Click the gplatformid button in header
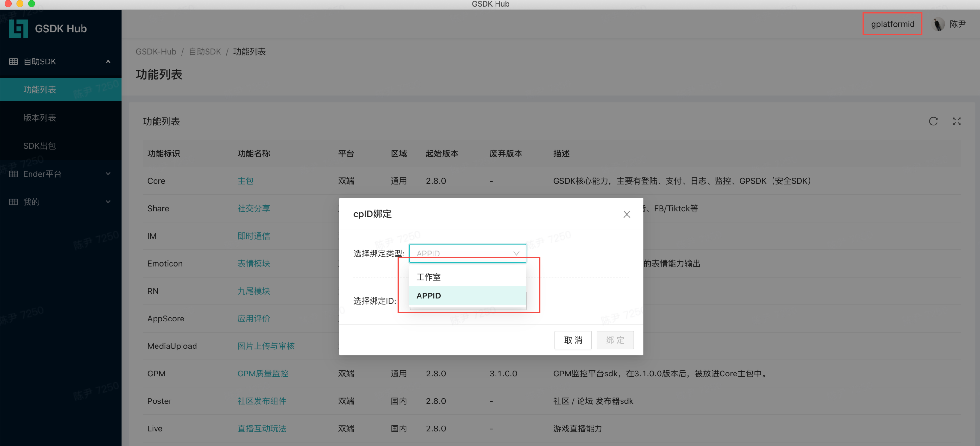 point(892,24)
